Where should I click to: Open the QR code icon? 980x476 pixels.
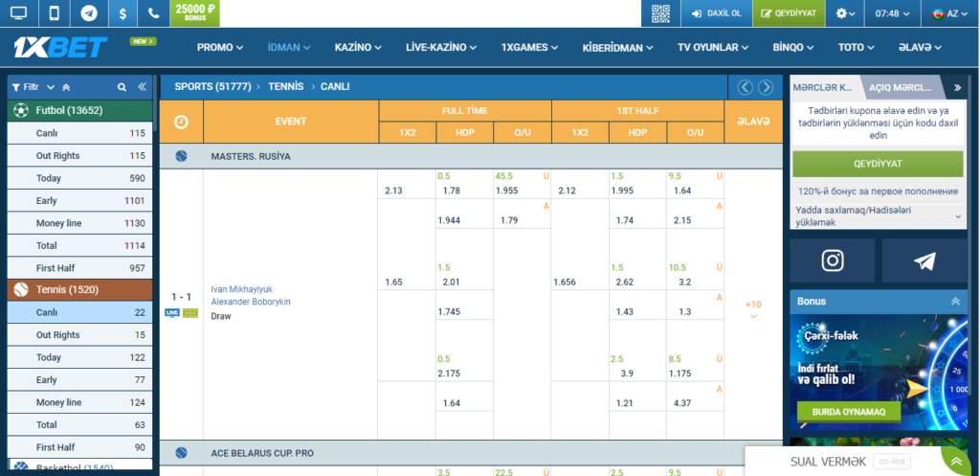660,13
